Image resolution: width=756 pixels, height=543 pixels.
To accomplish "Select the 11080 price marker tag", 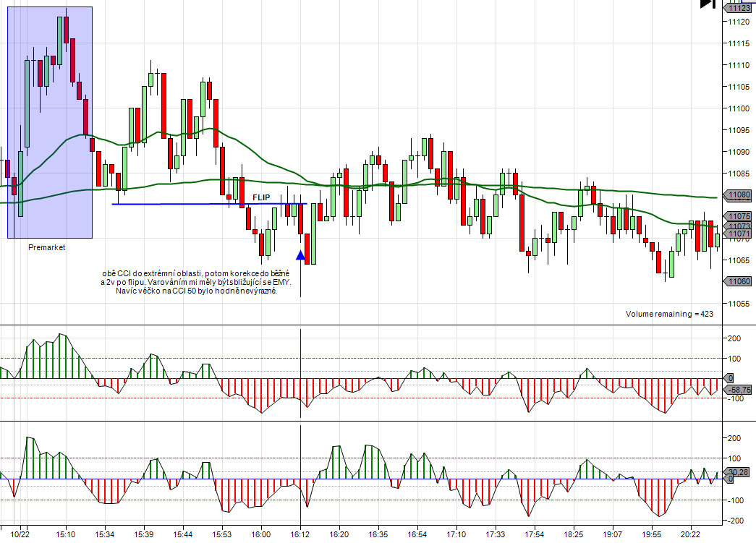I will [739, 194].
